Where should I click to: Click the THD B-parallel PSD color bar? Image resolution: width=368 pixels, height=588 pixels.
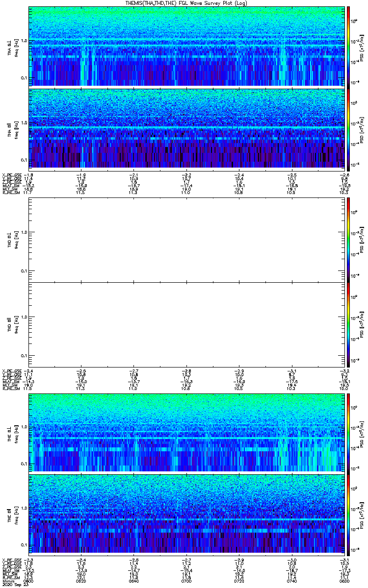click(348, 324)
